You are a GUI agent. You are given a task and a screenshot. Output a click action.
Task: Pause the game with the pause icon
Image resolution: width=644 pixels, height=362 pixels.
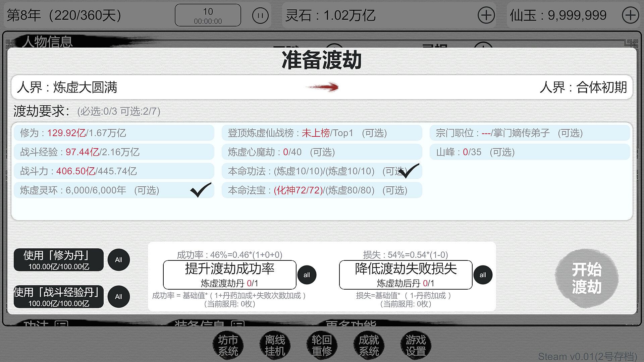(x=260, y=15)
